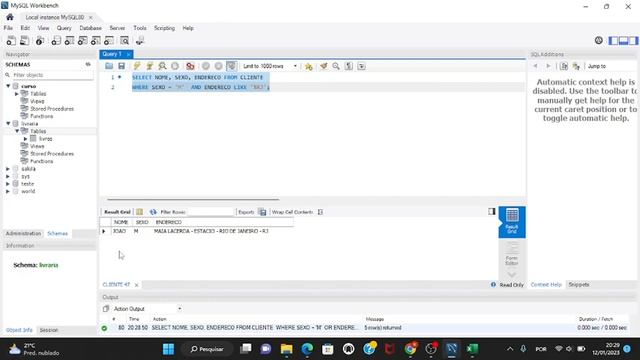Open script file in query editor
This screenshot has height=360, width=640.
[109, 66]
